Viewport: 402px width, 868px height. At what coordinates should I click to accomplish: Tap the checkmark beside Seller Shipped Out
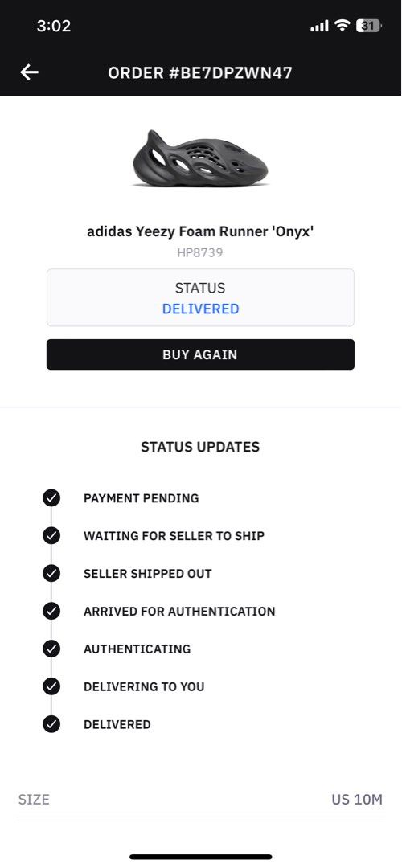(51, 574)
